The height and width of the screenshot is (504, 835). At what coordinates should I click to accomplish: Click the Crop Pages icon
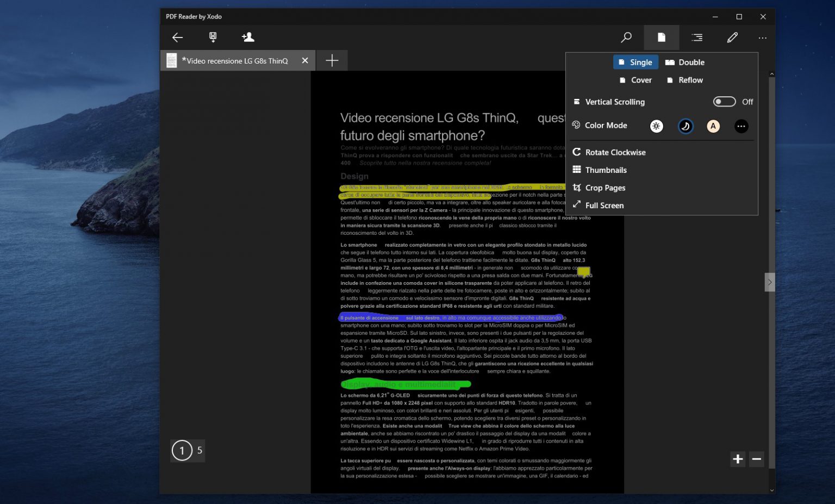click(576, 188)
